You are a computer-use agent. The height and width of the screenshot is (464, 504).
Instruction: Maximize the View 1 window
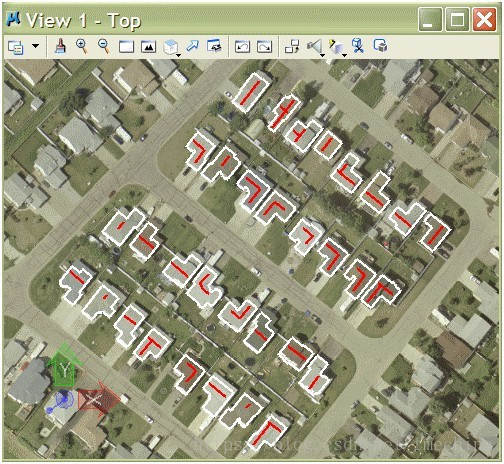click(x=457, y=20)
